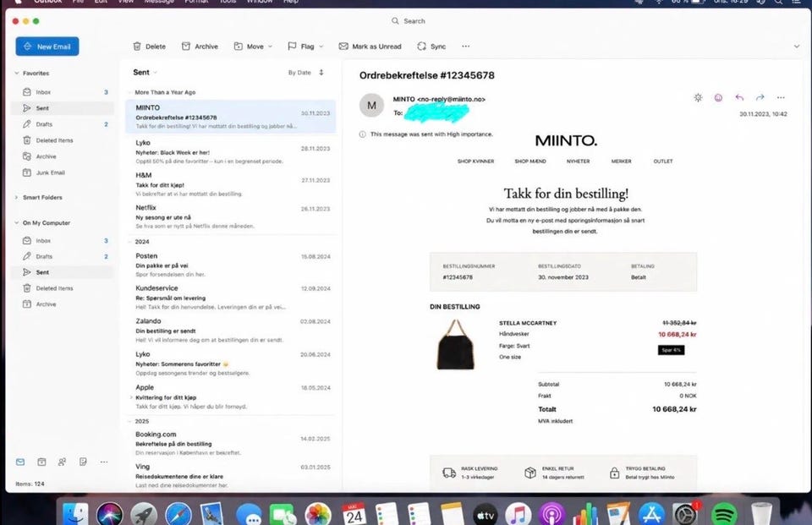
Task: Change sorting with By Date
Action: pyautogui.click(x=299, y=73)
